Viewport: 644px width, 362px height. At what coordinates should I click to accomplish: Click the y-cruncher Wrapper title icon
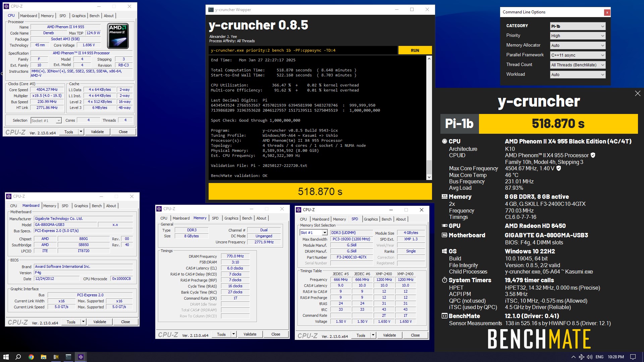click(211, 10)
